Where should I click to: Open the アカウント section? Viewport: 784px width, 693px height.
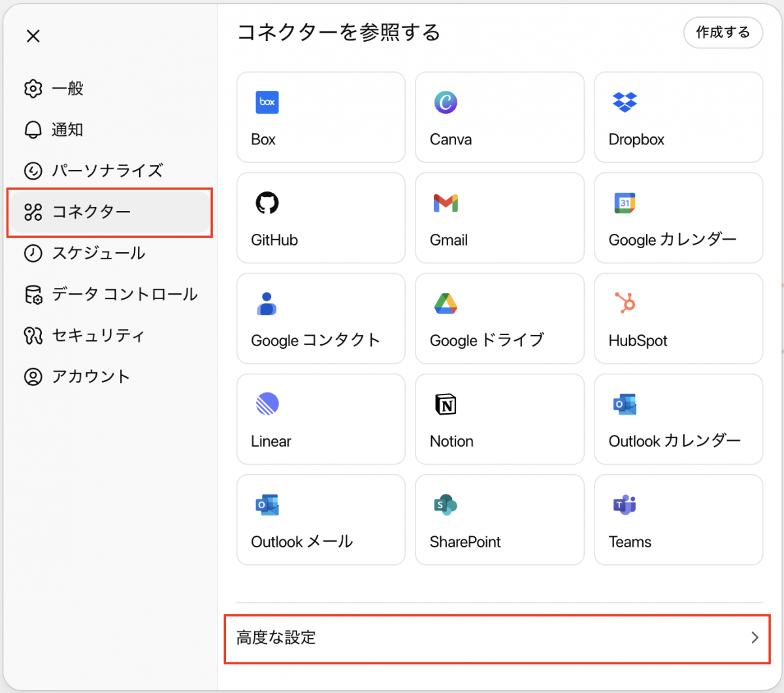pyautogui.click(x=110, y=377)
